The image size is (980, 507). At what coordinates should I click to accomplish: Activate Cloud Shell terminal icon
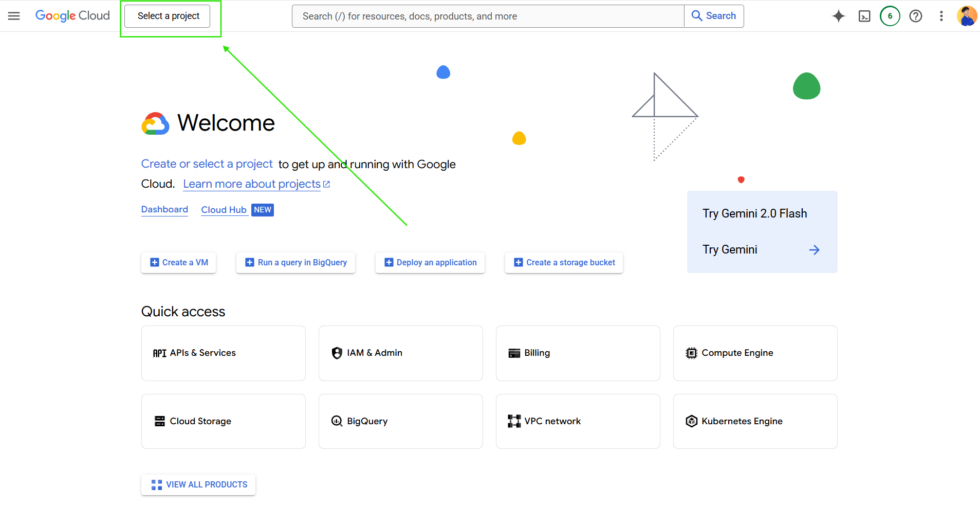coord(864,16)
